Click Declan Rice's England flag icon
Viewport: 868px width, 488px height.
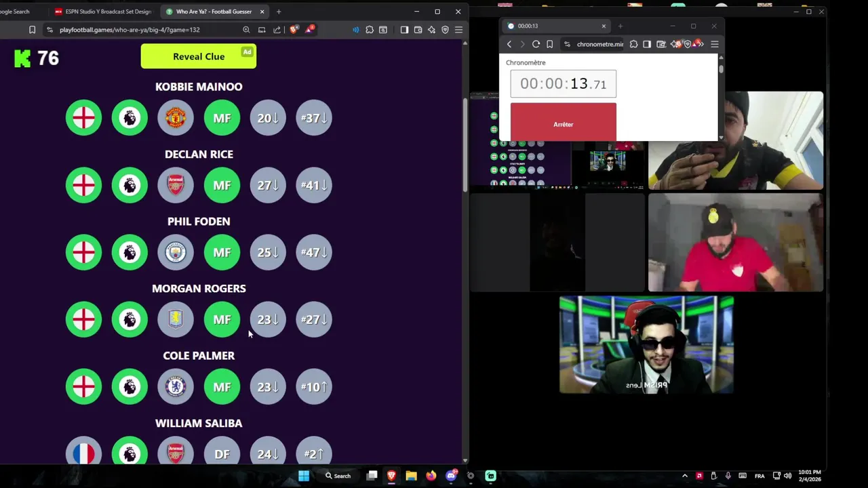tap(83, 185)
